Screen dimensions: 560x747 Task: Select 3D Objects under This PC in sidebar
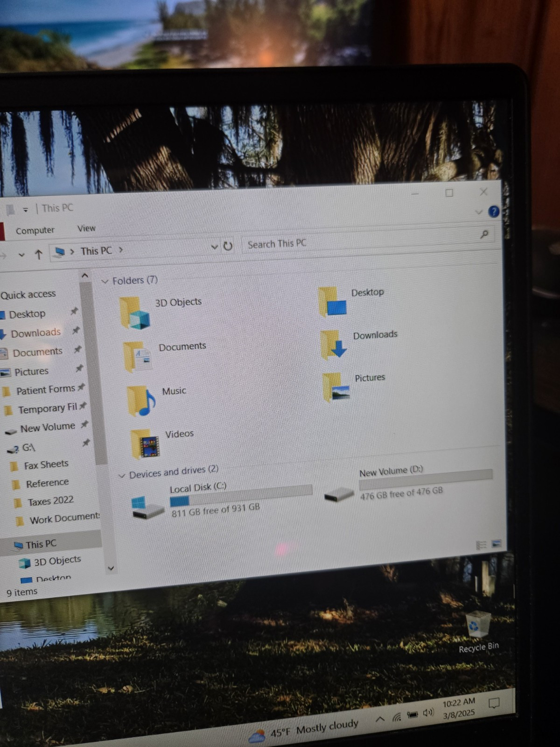coord(57,561)
